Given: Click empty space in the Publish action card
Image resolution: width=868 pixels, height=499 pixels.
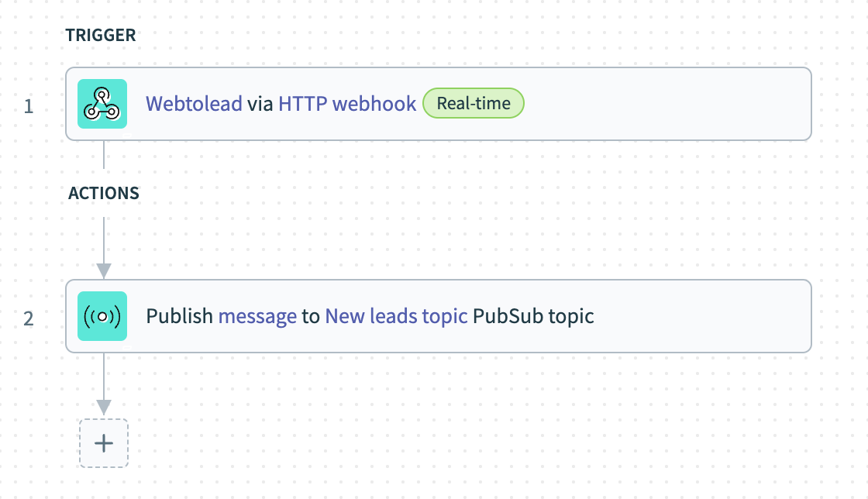Looking at the screenshot, I should 697,316.
